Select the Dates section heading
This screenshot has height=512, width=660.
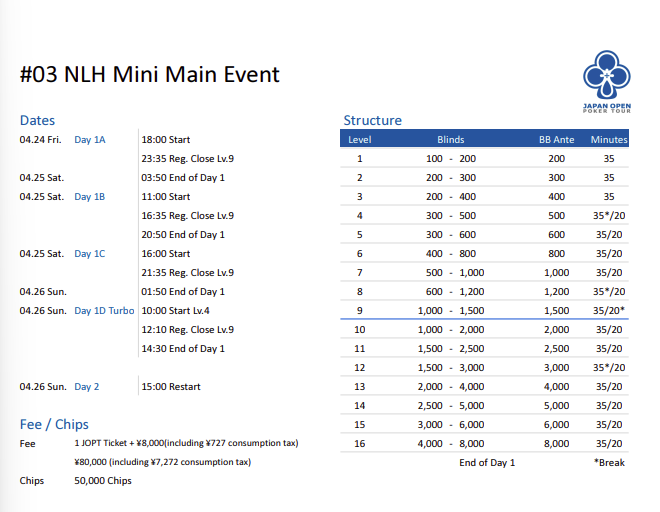[x=37, y=120]
